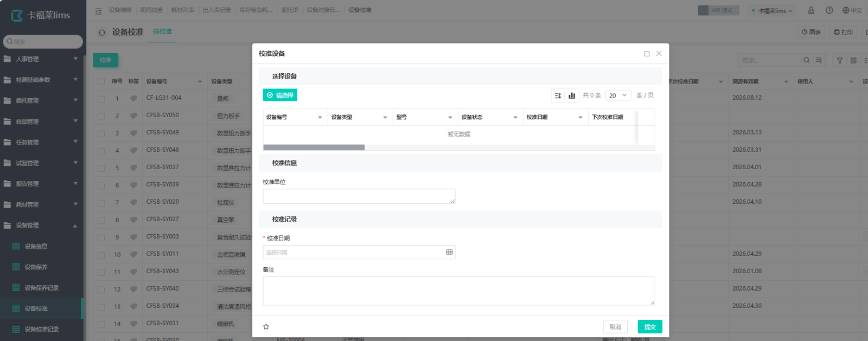Click the 提交 submit button
868x341 pixels.
pyautogui.click(x=650, y=326)
